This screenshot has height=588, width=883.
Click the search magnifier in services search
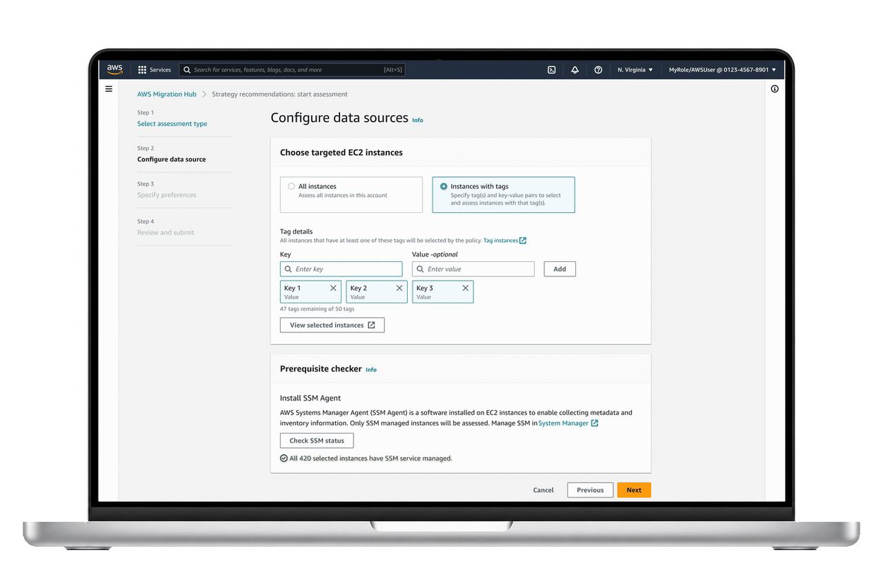187,70
